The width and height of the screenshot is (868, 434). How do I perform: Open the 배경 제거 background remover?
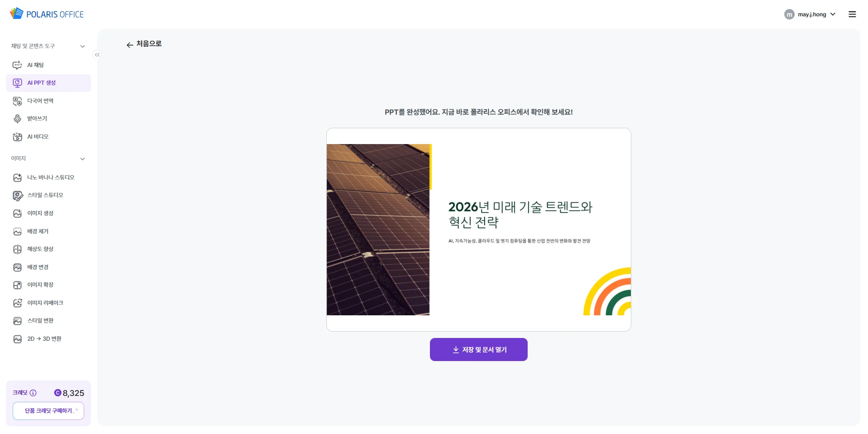click(37, 231)
